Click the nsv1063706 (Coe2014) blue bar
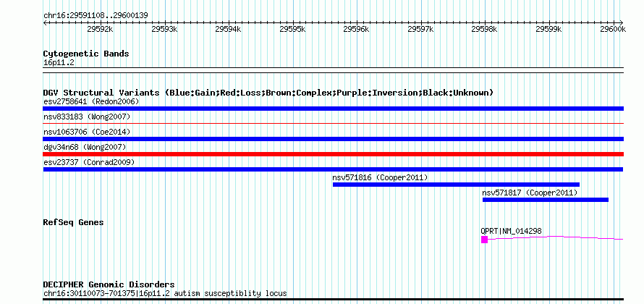Viewport: 644px width, 304px height. [x=333, y=139]
